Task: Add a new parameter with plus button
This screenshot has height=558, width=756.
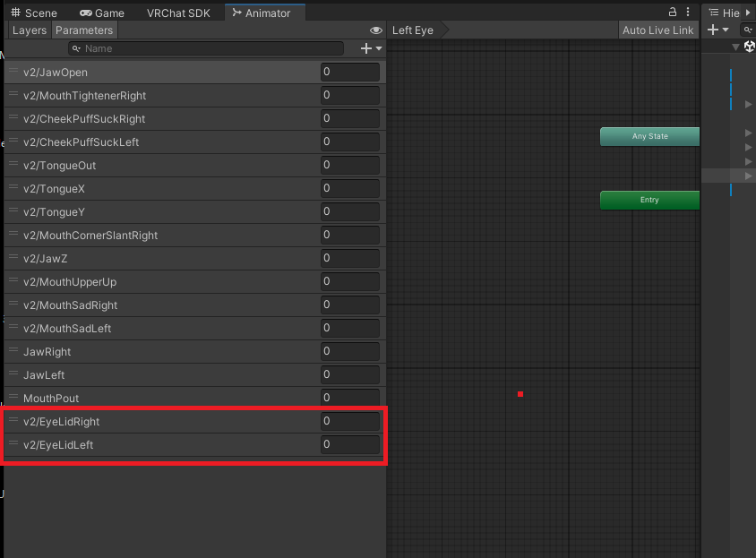Action: (x=371, y=48)
